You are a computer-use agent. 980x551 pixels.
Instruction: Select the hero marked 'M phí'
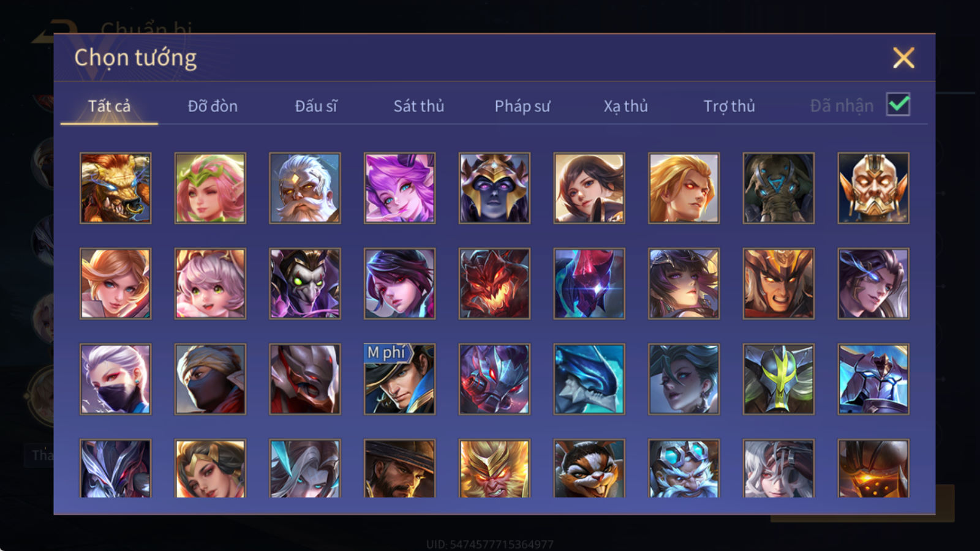(399, 379)
